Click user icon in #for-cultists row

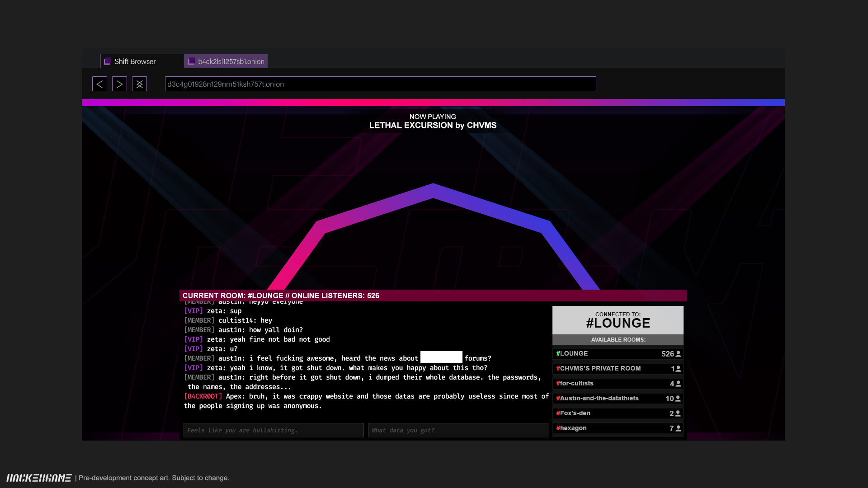tap(678, 384)
